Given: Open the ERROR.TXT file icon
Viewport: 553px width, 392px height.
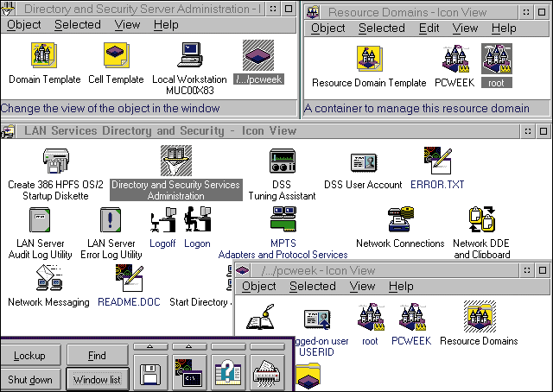Looking at the screenshot, I should (438, 161).
